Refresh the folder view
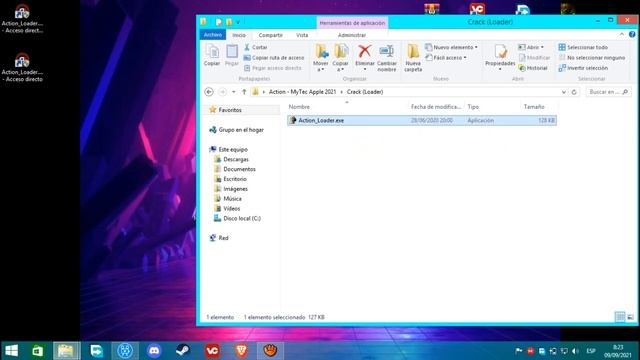 574,92
